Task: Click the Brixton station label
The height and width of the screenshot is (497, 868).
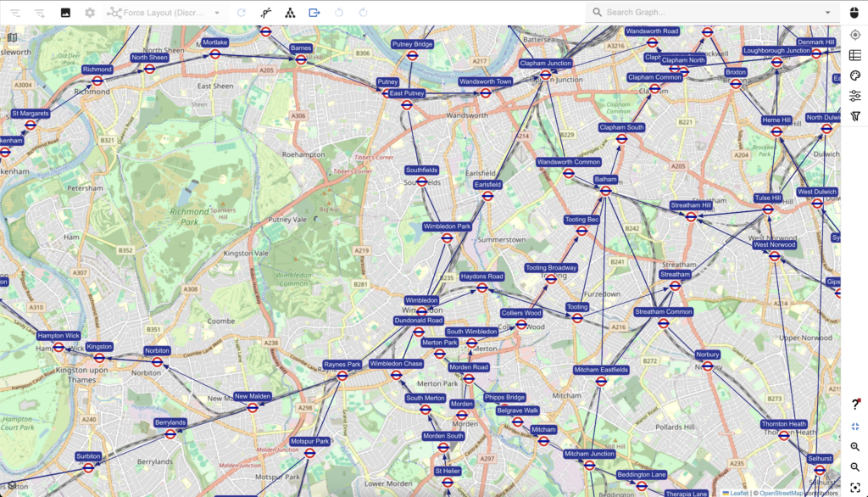Action: pos(735,73)
